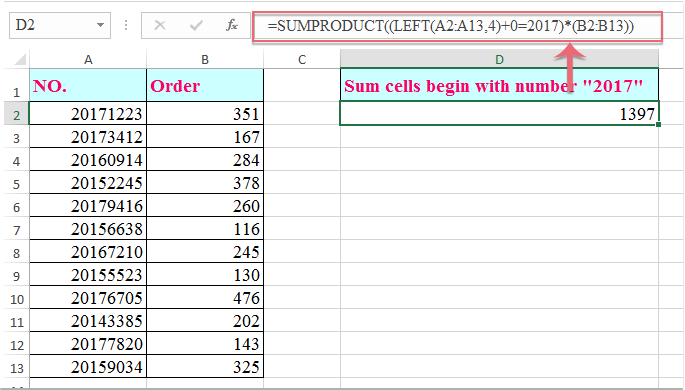Click the Enter checkmark formula button
685x390 pixels.
pyautogui.click(x=196, y=26)
